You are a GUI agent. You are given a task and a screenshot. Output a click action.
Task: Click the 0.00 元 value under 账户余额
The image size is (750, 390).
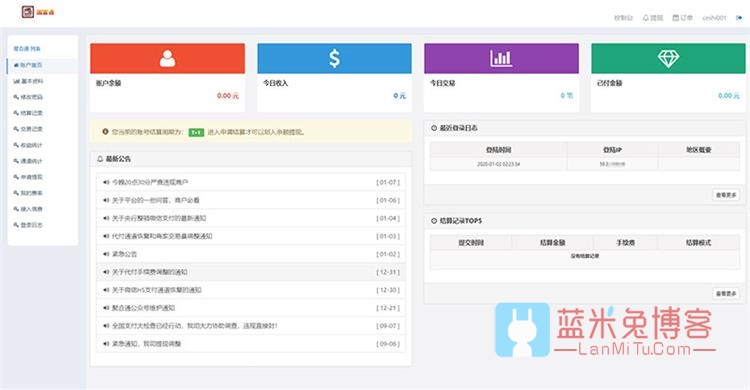(x=228, y=96)
